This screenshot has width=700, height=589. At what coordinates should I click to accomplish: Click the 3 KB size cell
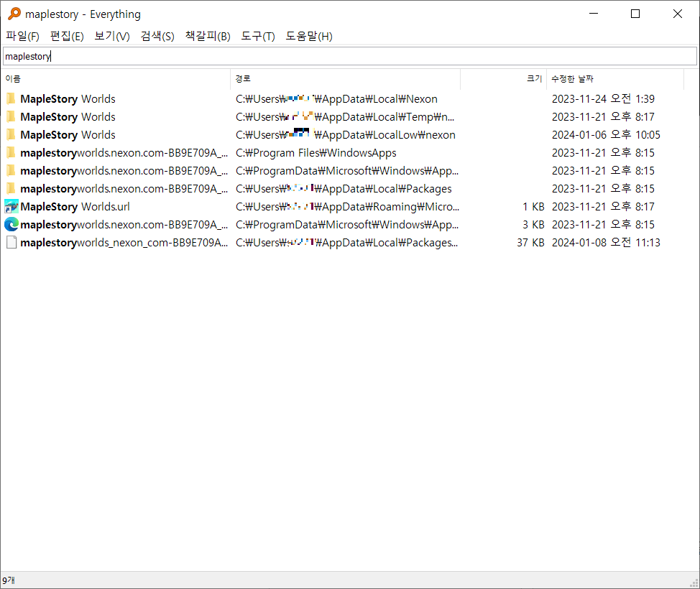(533, 224)
